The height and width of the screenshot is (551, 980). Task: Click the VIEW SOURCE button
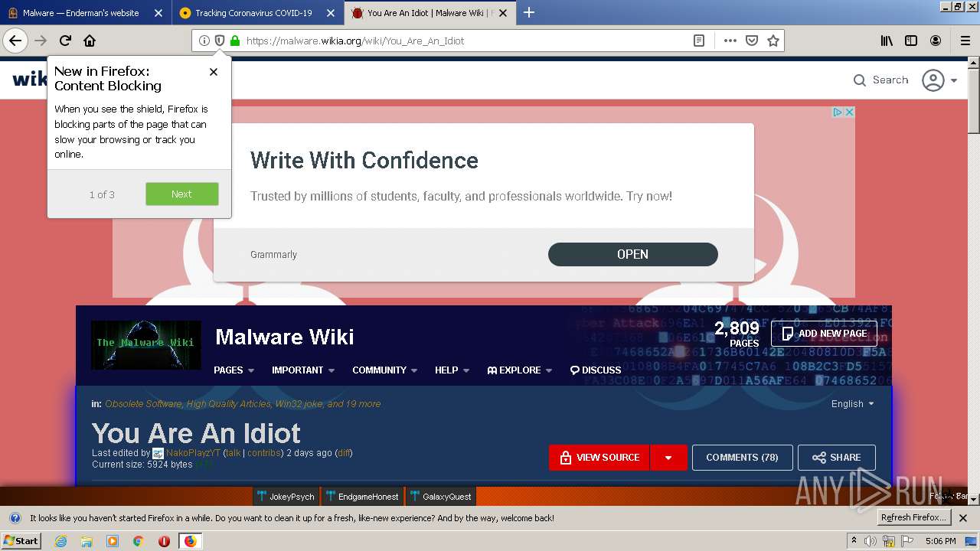599,458
